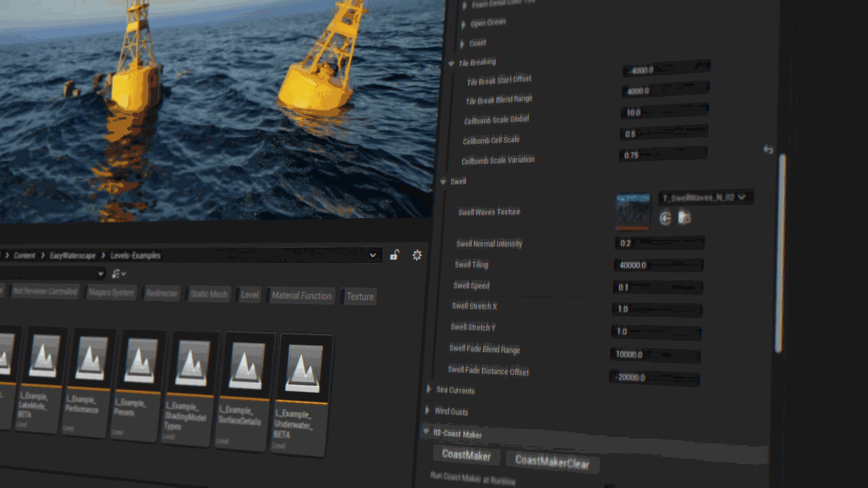Go to Content in the breadcrumb
The image size is (868, 488).
(x=24, y=255)
